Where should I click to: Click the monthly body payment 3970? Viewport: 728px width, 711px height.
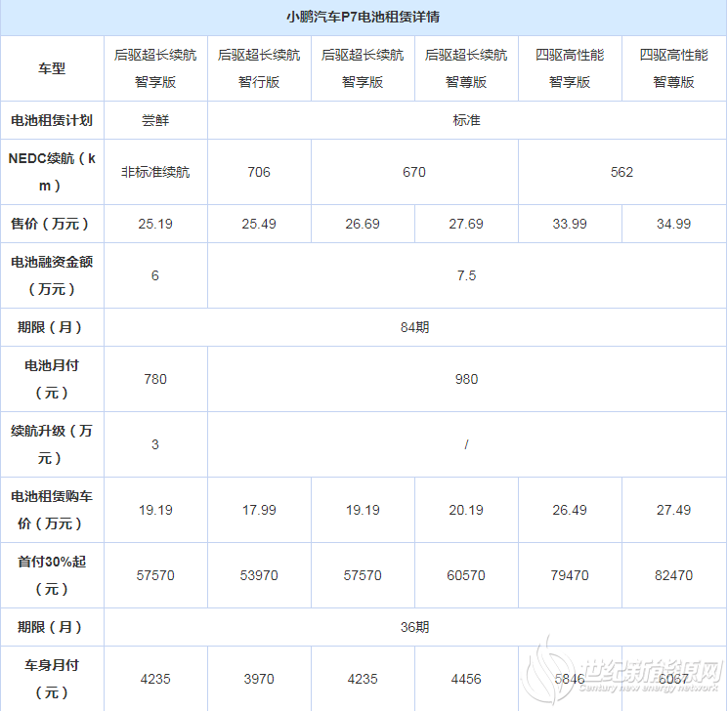[x=259, y=679]
